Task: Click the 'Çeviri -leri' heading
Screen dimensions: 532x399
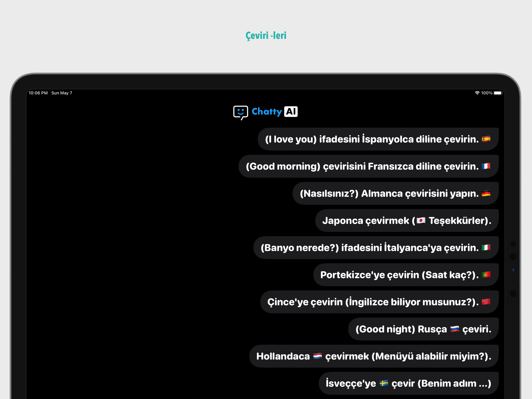Action: click(266, 36)
